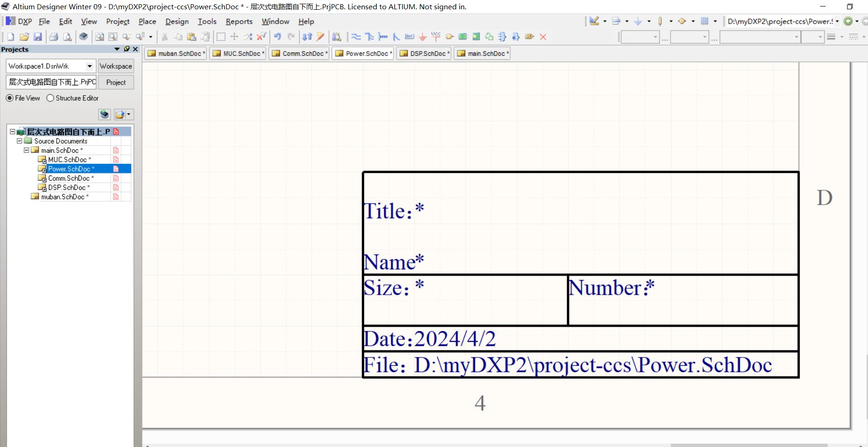Click the Cut scissors icon
The height and width of the screenshot is (447, 868).
164,37
